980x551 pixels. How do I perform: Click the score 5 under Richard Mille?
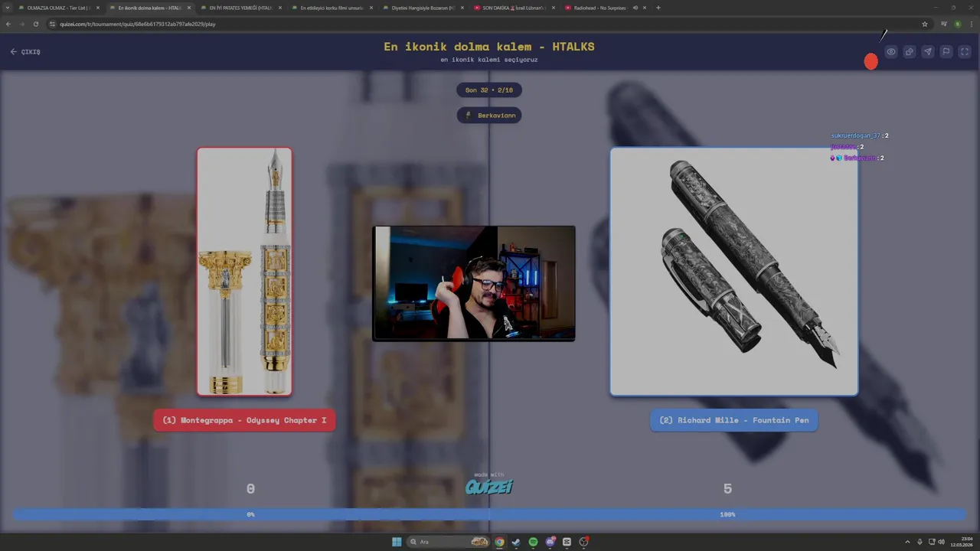pos(727,488)
